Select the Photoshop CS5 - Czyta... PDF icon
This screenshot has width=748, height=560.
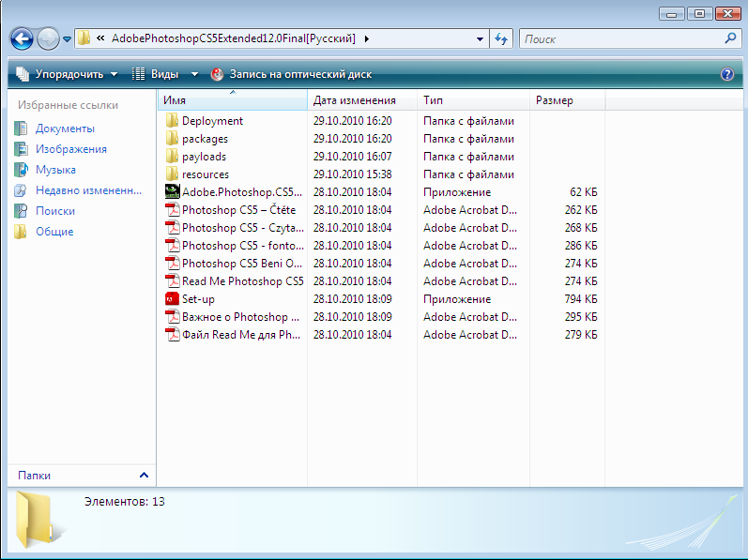click(x=172, y=227)
